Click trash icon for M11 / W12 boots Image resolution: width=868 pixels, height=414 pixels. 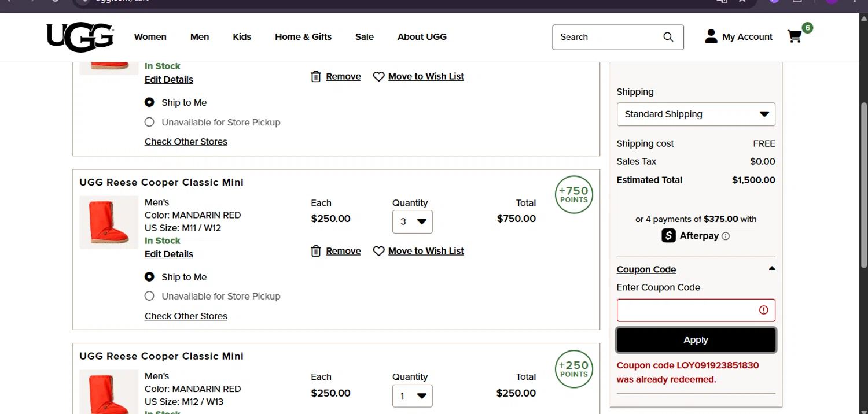(316, 251)
